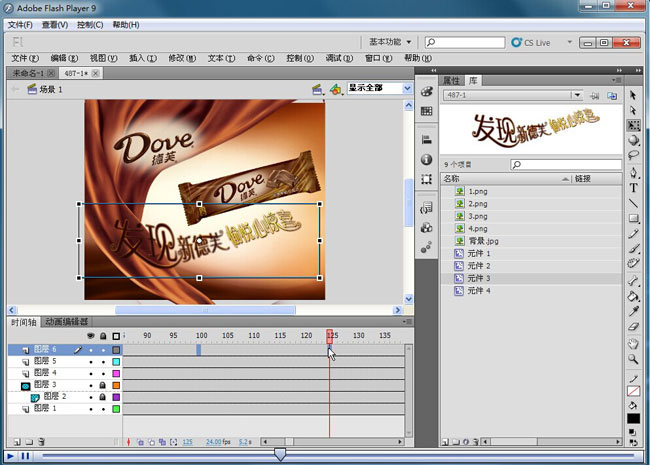Select the Text tool
Image resolution: width=650 pixels, height=465 pixels.
(x=633, y=188)
